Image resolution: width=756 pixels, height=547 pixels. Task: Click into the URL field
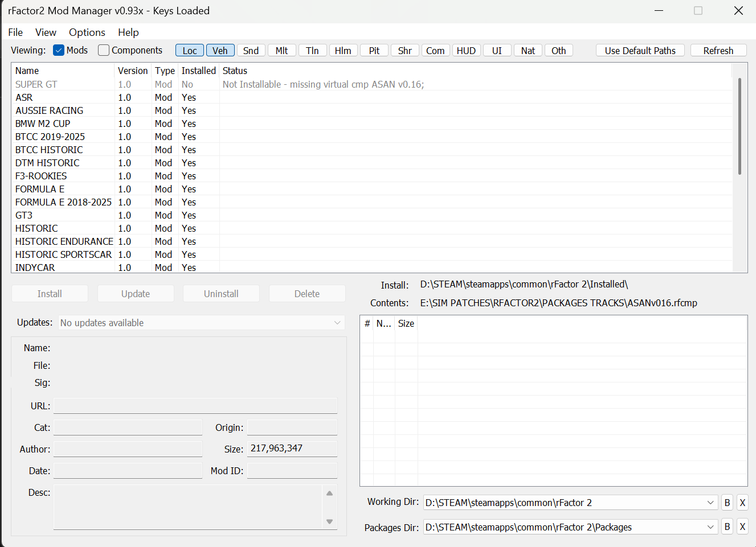pyautogui.click(x=195, y=406)
